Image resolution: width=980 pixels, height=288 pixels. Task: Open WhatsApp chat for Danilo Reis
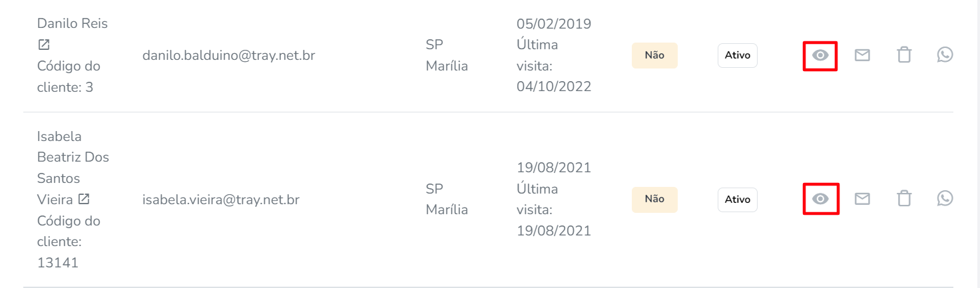[x=945, y=55]
